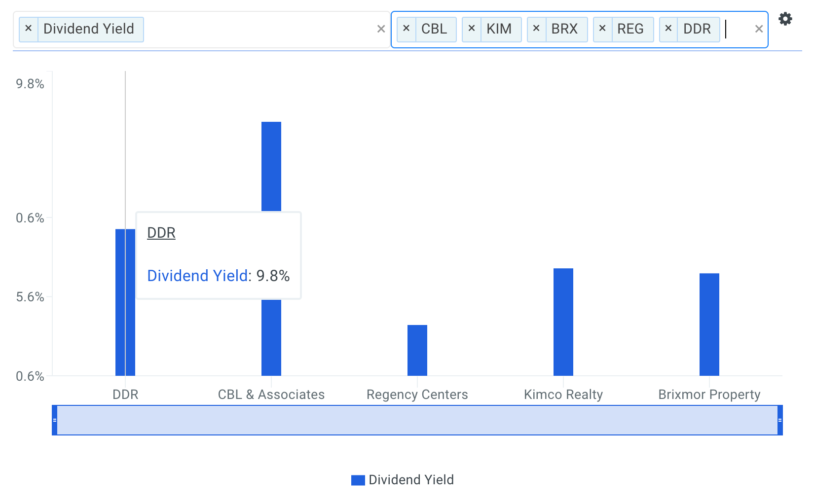This screenshot has width=814, height=504.
Task: Remove the CBL ticker tag
Action: [406, 29]
